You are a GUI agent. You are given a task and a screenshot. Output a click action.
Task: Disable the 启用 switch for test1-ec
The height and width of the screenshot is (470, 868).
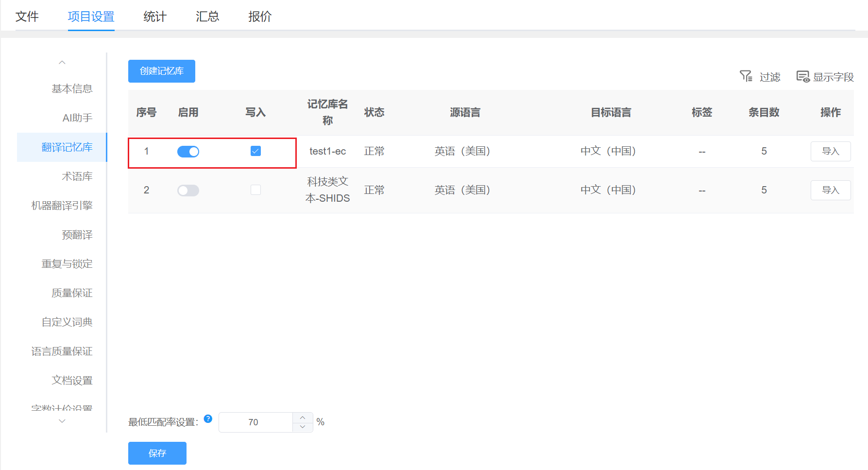click(188, 151)
